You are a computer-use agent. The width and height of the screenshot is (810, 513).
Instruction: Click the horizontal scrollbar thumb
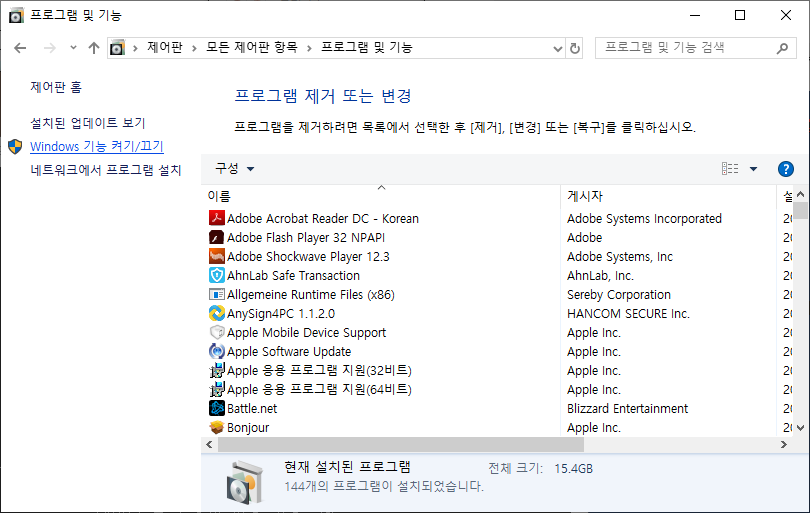click(401, 444)
